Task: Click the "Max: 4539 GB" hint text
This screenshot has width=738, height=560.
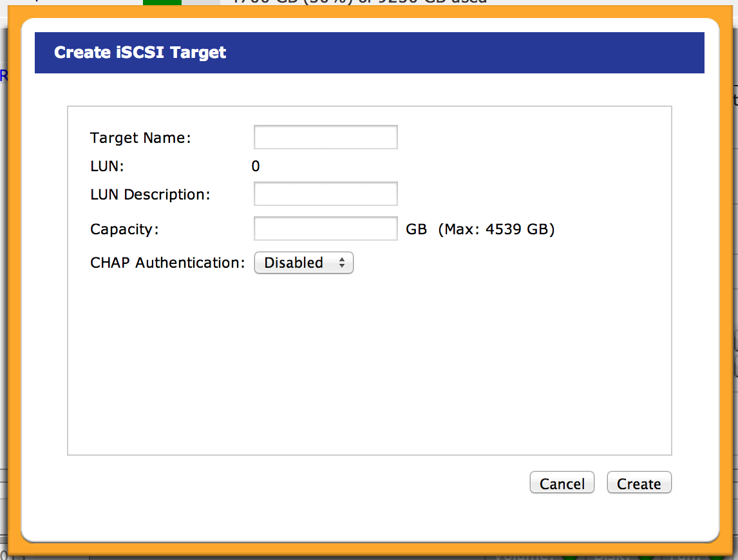Action: 496,229
